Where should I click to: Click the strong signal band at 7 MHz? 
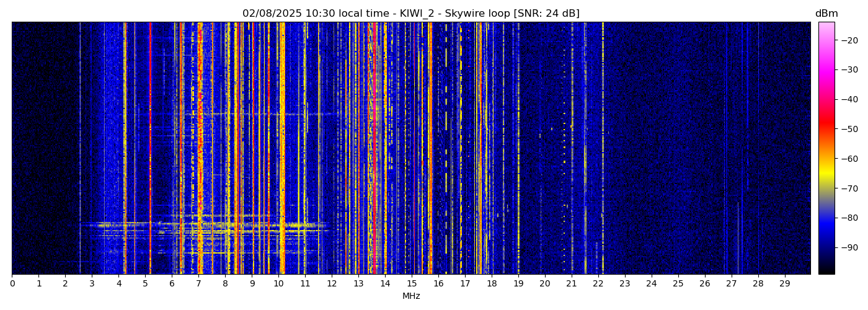(x=200, y=149)
